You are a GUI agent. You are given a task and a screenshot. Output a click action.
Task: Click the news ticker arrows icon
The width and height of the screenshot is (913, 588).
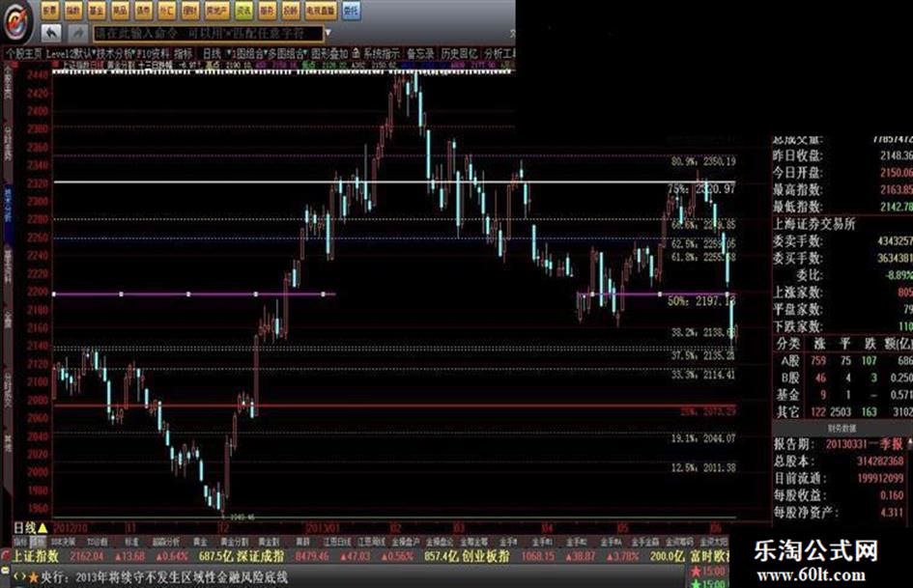[x=19, y=577]
